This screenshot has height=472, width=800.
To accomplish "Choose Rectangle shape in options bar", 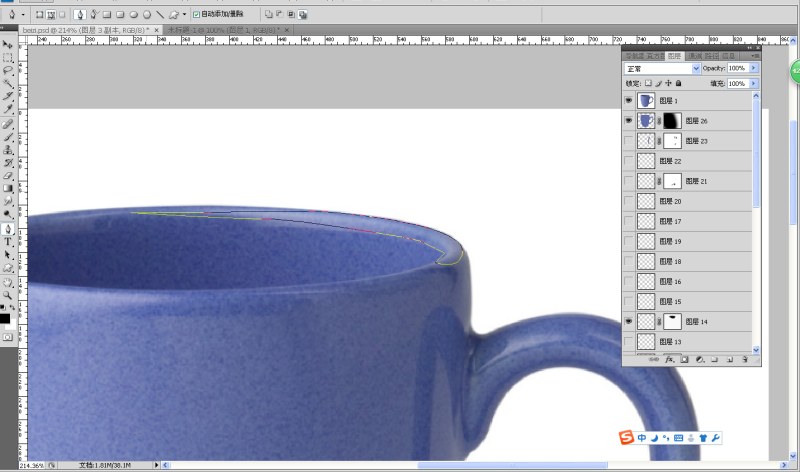I will pyautogui.click(x=107, y=15).
